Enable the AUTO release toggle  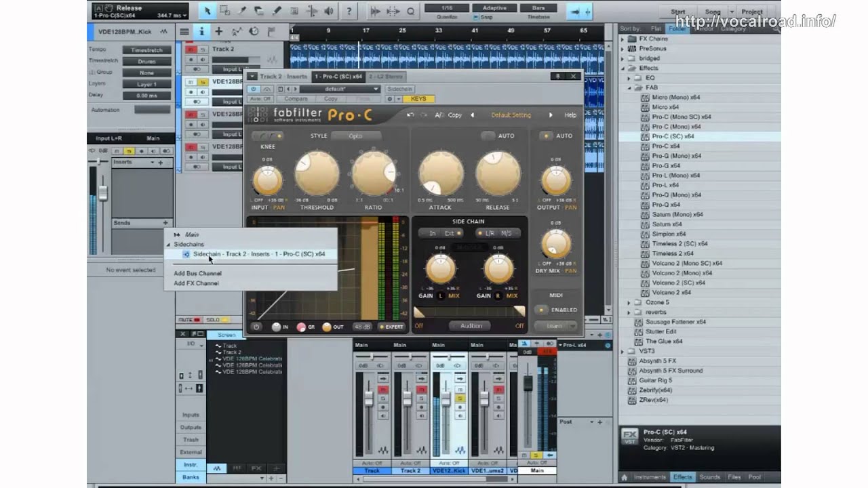pos(489,136)
